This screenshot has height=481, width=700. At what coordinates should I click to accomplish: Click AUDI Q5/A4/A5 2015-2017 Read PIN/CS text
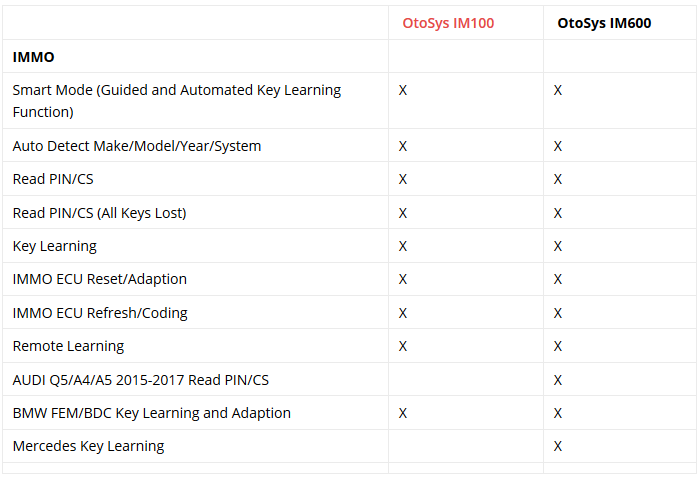(141, 380)
